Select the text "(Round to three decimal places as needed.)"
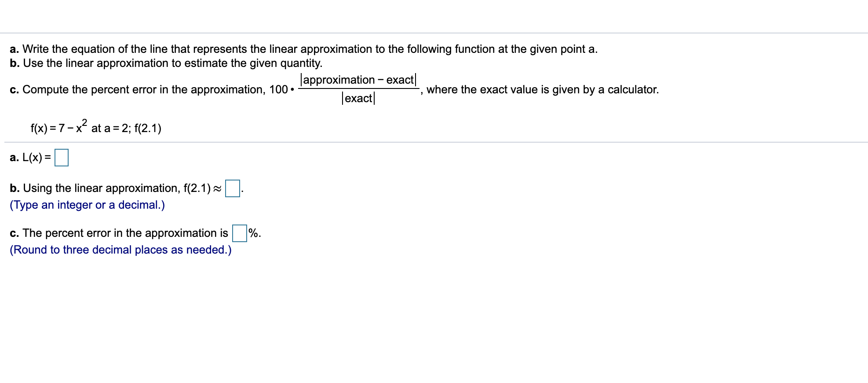Screen dimensions: 868x383 click(x=120, y=250)
